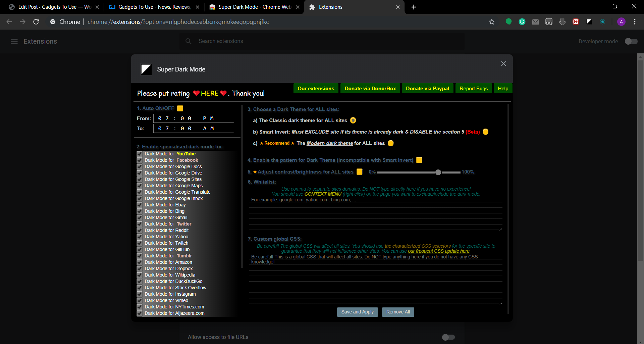This screenshot has width=644, height=344.
Task: Click the contrast/brightness slider handle
Action: tap(438, 172)
